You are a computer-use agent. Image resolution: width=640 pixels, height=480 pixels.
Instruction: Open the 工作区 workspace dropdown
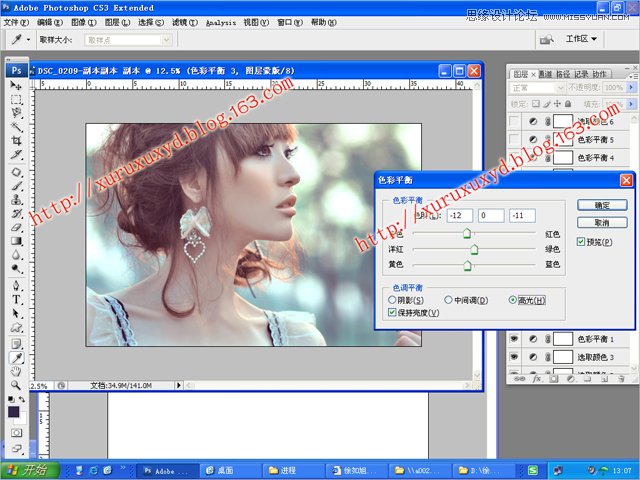coord(581,39)
